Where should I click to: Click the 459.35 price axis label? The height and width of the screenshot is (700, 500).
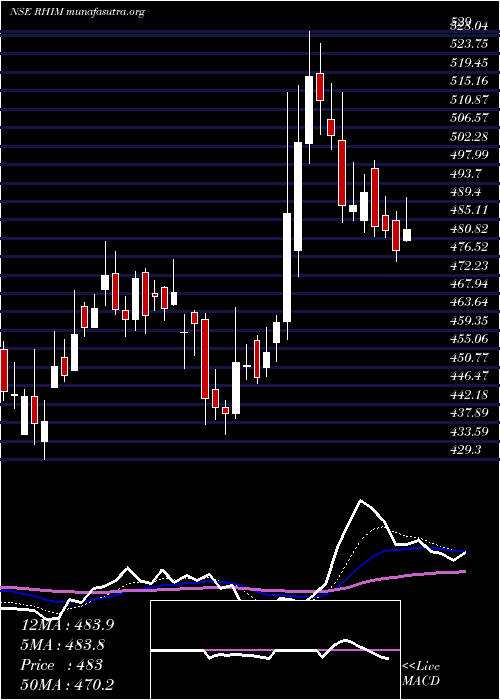468,321
